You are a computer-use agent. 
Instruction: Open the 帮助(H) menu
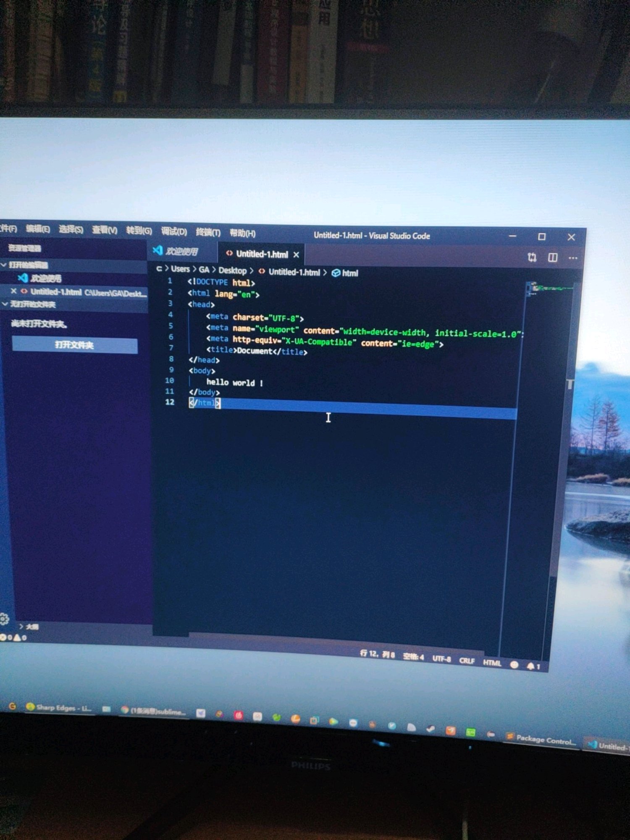(242, 233)
